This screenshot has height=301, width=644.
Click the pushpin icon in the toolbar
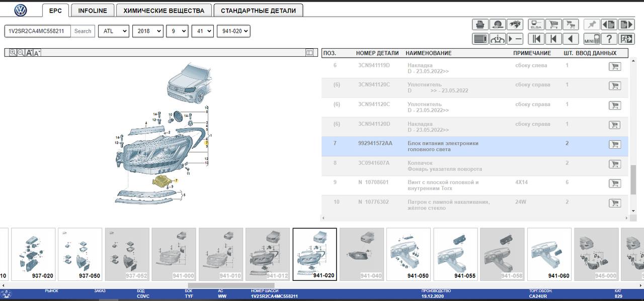(x=592, y=25)
